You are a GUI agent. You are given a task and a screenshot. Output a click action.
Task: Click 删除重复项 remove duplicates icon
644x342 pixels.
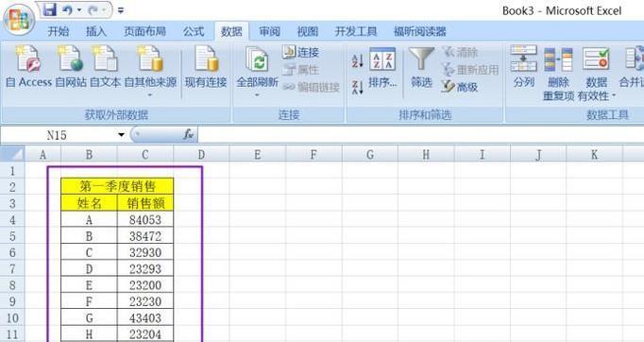pyautogui.click(x=558, y=59)
